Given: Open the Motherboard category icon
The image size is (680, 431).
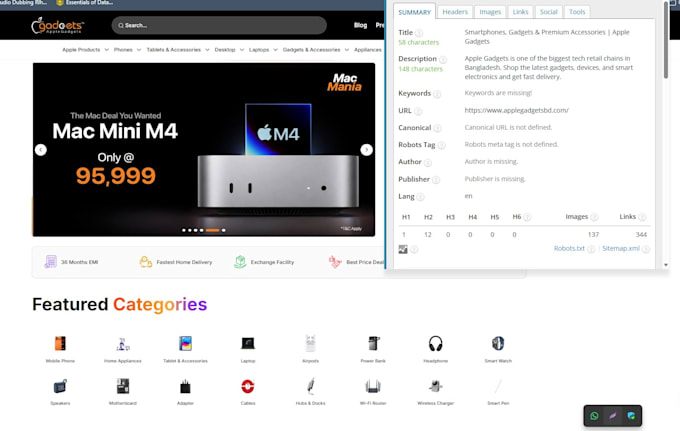Looking at the screenshot, I should pos(123,386).
